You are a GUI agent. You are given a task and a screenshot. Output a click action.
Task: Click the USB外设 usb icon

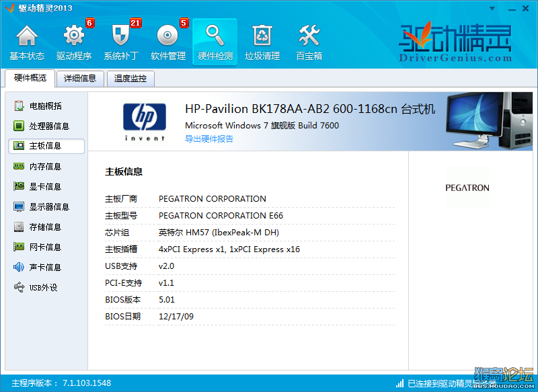pos(20,287)
